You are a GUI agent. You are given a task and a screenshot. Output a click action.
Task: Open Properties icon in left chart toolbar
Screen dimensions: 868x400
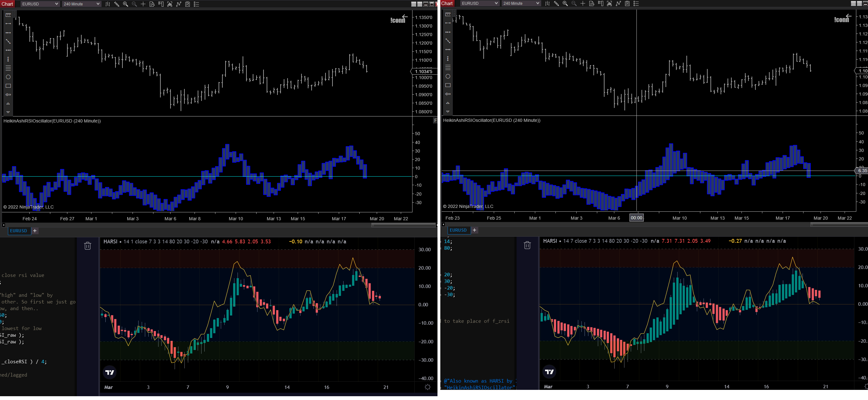coord(188,4)
